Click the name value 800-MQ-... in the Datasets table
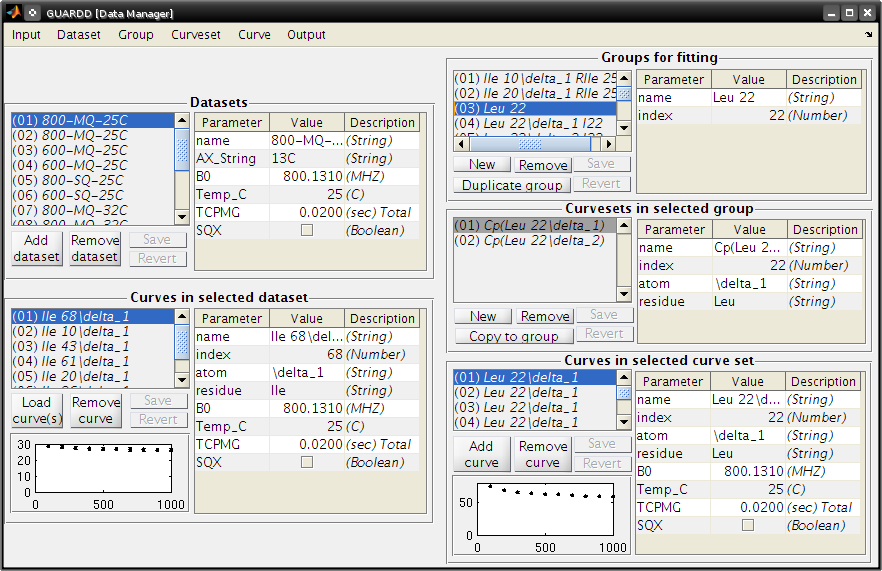882x571 pixels. [307, 141]
